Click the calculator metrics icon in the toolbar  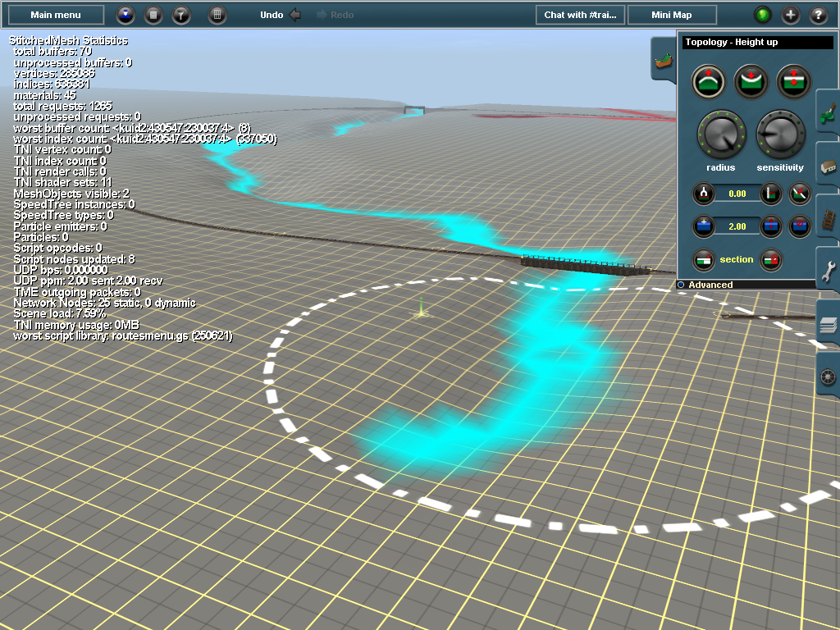coord(152,15)
